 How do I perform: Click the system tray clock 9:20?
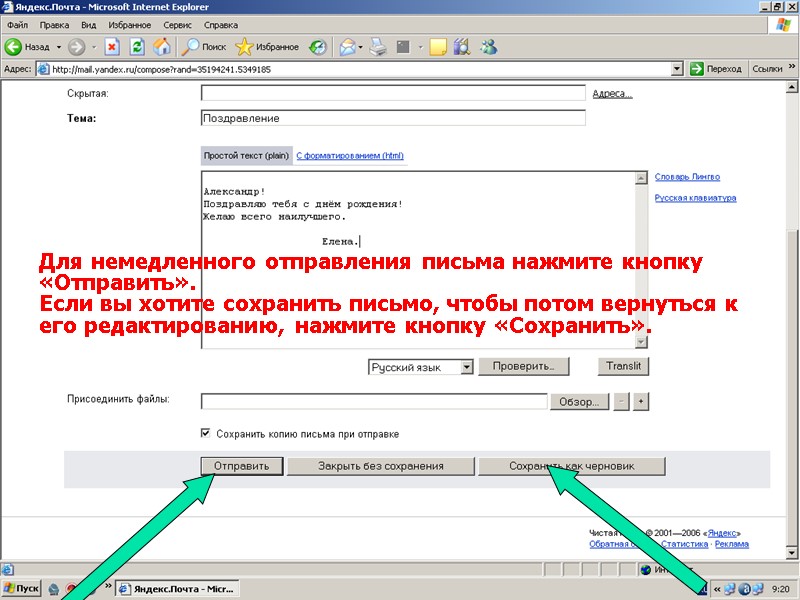pos(780,589)
